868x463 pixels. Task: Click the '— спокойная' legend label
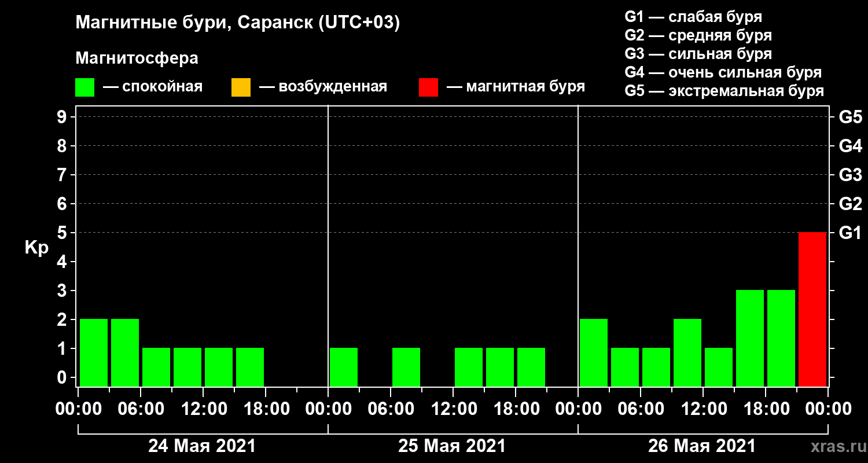point(153,87)
